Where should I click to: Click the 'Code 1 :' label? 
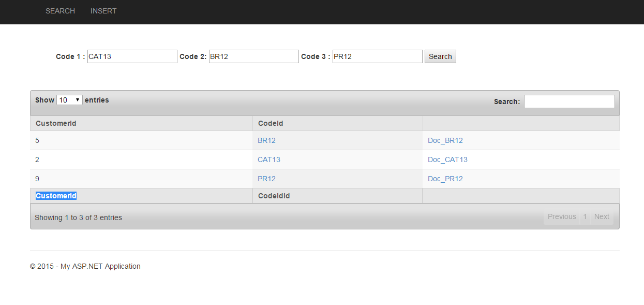[70, 56]
